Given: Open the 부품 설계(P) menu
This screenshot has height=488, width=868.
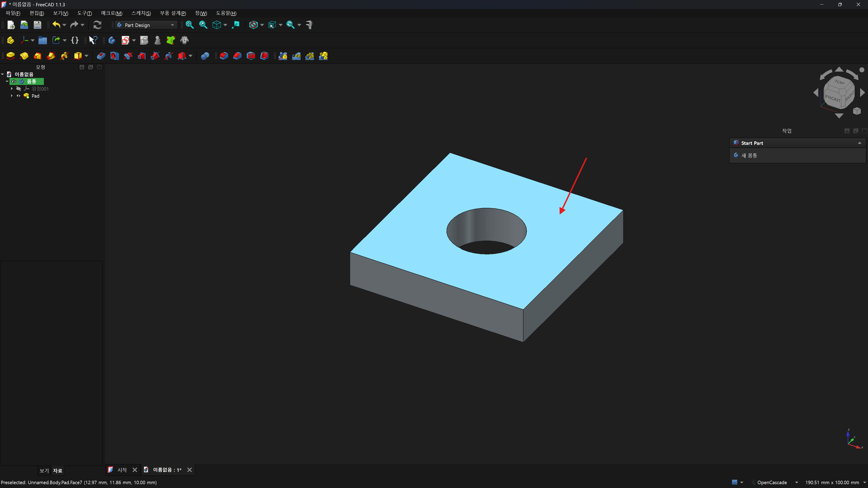Looking at the screenshot, I should pyautogui.click(x=173, y=13).
